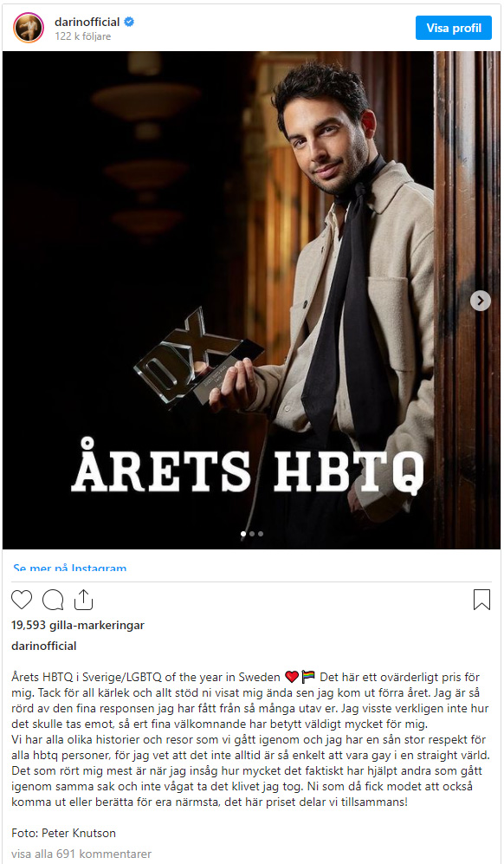Save the post with the bookmark icon
The width and height of the screenshot is (504, 864).
point(482,600)
